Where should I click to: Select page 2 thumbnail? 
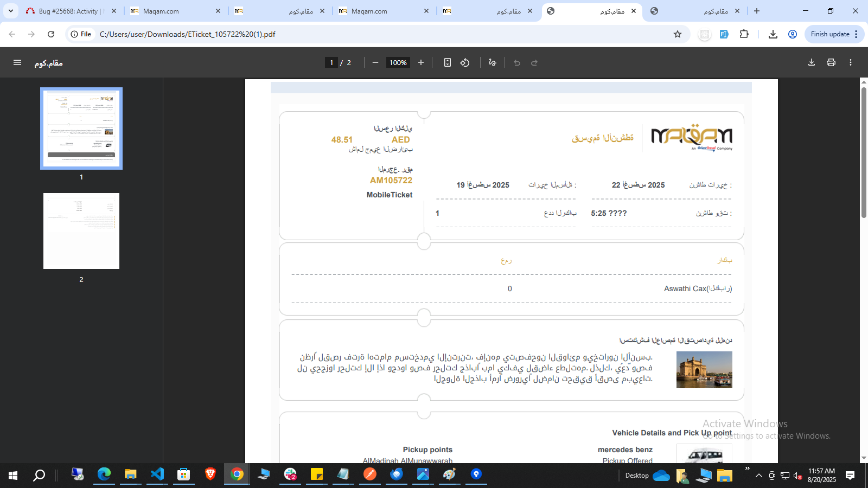[x=81, y=231]
